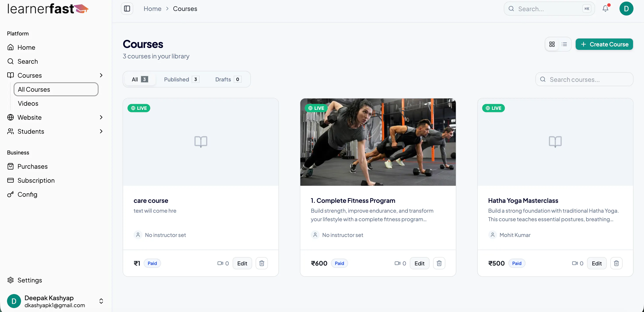Edit Complete Fitness Program course
Viewport: 644px width, 312px height.
pos(419,263)
